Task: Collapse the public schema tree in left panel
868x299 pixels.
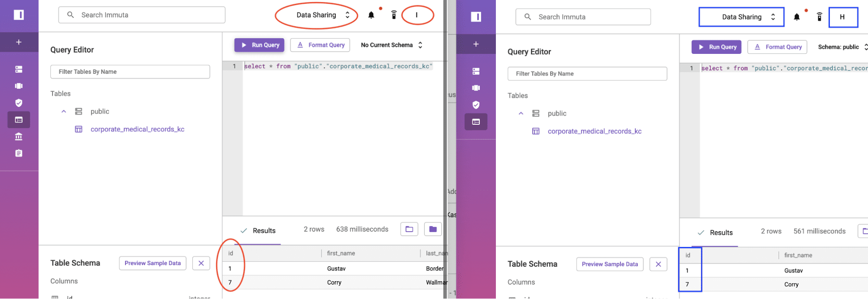Action: coord(64,112)
